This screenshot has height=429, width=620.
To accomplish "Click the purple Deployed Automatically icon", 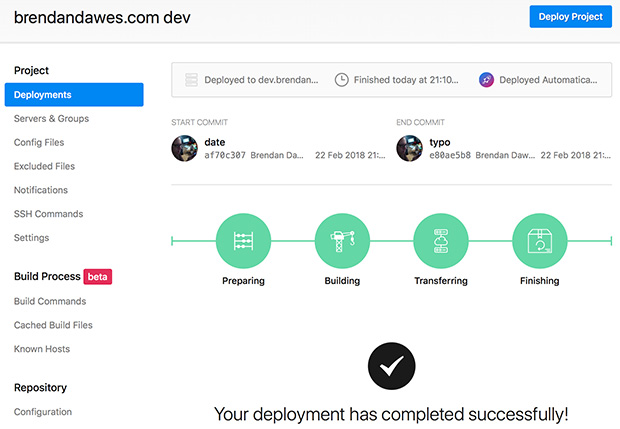I will (x=486, y=80).
